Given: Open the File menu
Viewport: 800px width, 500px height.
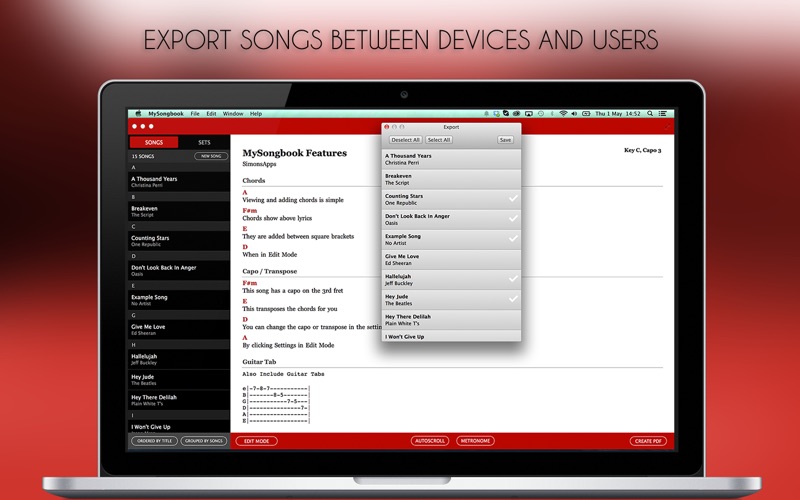Looking at the screenshot, I should (195, 114).
